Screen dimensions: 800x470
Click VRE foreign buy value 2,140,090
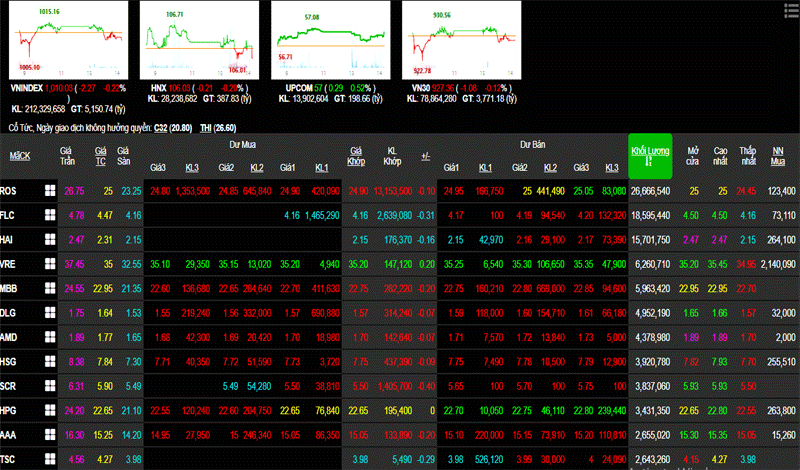pos(778,264)
